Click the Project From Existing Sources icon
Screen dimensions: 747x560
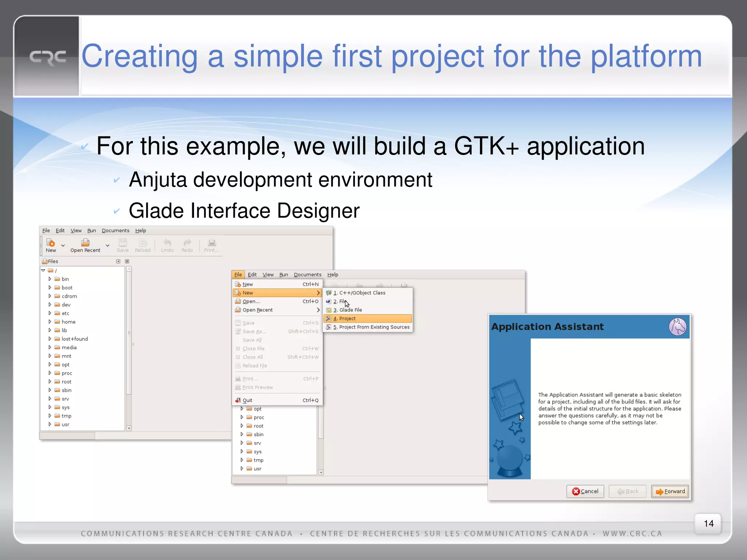click(329, 327)
